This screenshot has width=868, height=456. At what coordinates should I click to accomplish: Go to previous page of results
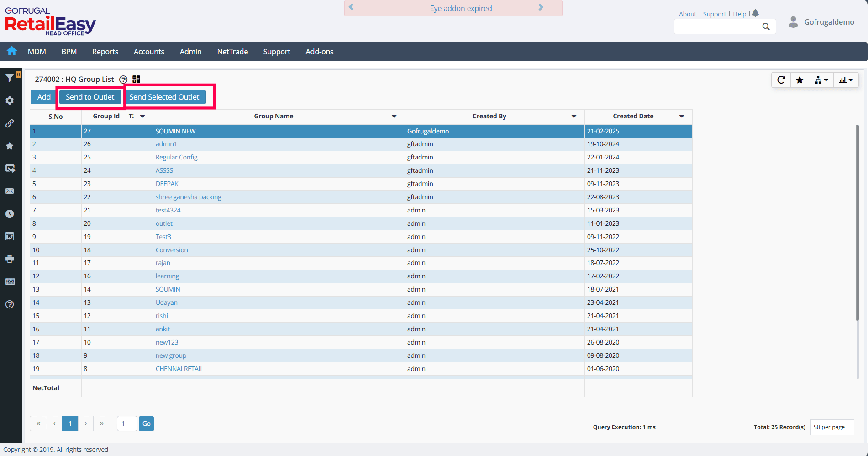pyautogui.click(x=54, y=424)
